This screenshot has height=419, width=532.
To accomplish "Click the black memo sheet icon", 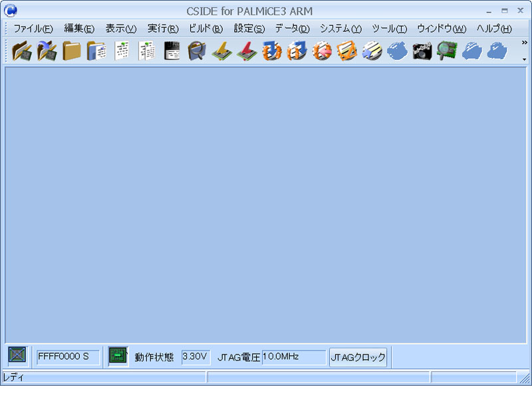I will click(172, 51).
